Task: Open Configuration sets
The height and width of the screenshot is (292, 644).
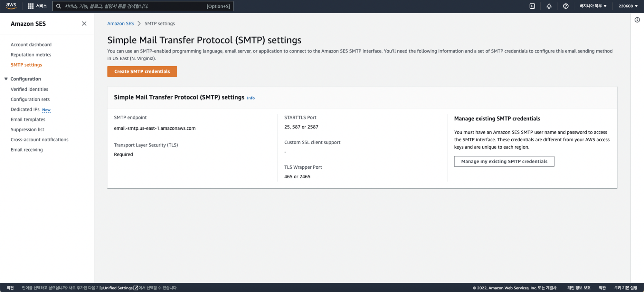Action: (x=30, y=99)
